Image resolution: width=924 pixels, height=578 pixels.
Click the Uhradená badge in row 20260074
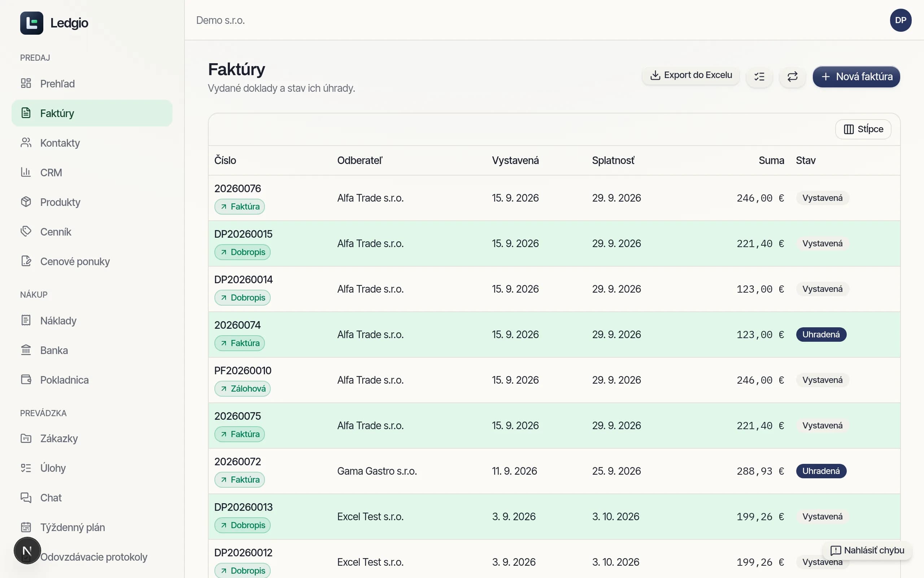tap(821, 335)
